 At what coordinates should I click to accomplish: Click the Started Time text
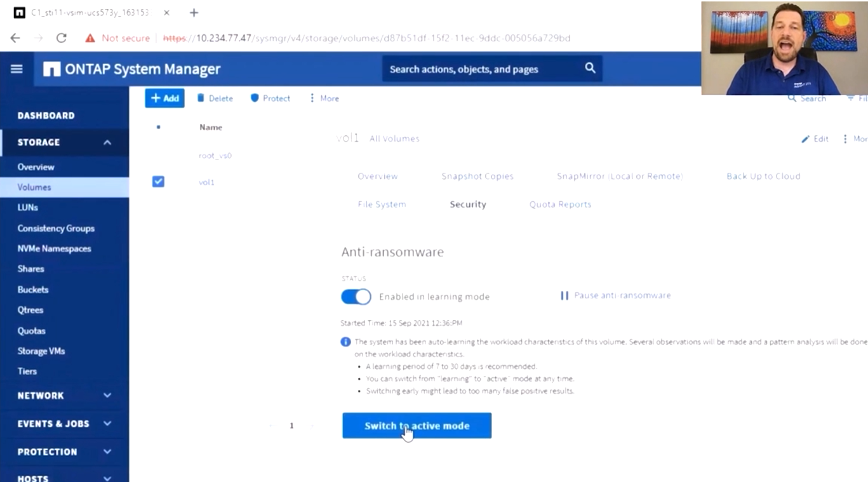pos(401,323)
